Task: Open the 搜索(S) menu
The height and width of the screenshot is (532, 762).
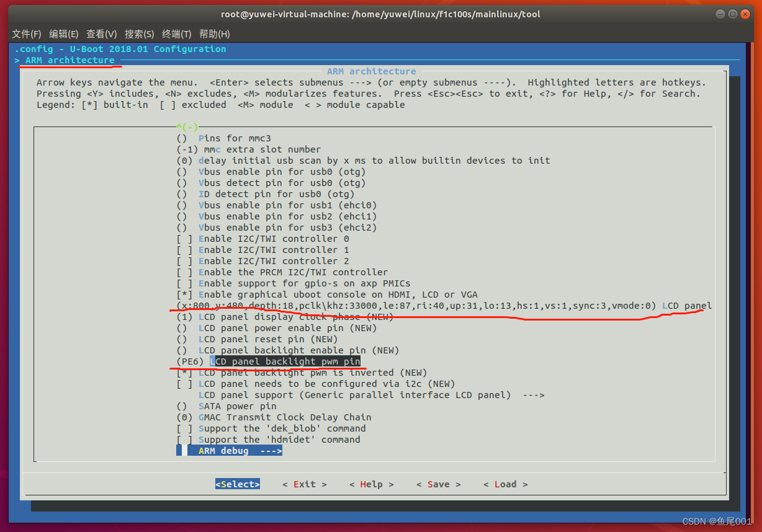Action: [x=139, y=34]
